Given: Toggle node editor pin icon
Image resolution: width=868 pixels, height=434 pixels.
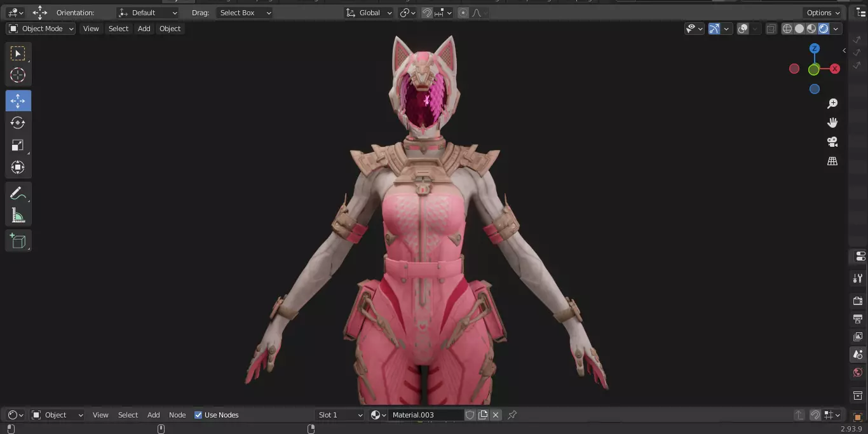Looking at the screenshot, I should tap(512, 415).
